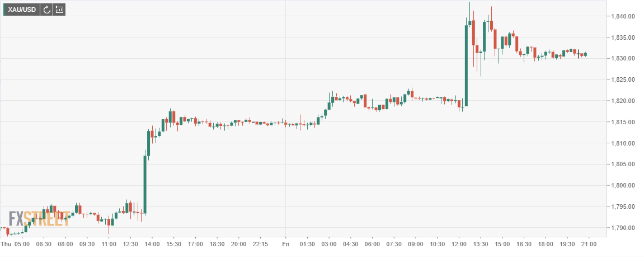The image size is (644, 258).
Task: Click the 1,795.00 price axis label
Action: point(622,207)
